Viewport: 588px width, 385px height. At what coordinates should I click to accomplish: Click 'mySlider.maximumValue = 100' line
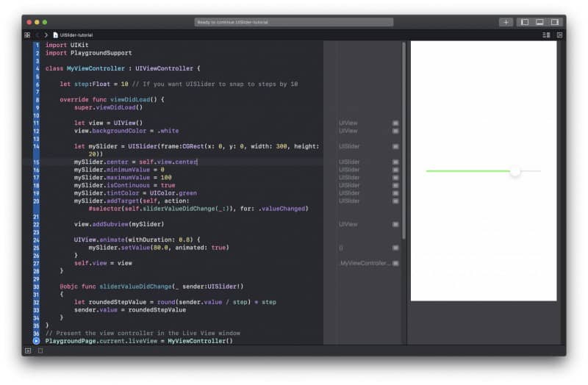coord(123,178)
